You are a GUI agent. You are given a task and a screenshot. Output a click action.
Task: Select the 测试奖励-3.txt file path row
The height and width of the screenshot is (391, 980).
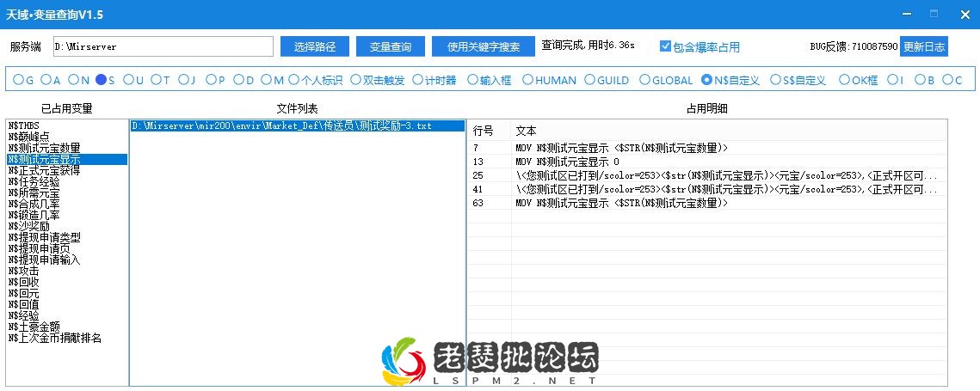[x=298, y=125]
